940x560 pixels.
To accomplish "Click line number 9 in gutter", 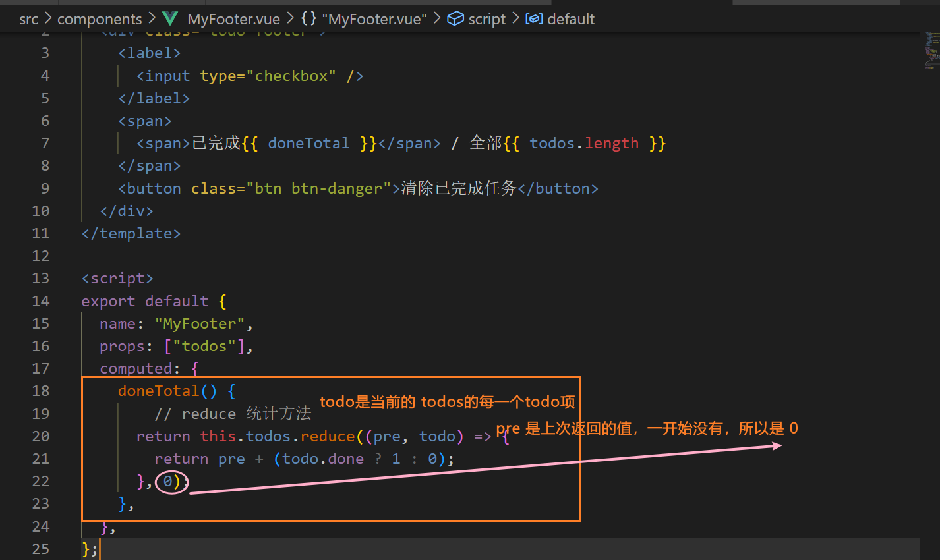I will (x=45, y=188).
